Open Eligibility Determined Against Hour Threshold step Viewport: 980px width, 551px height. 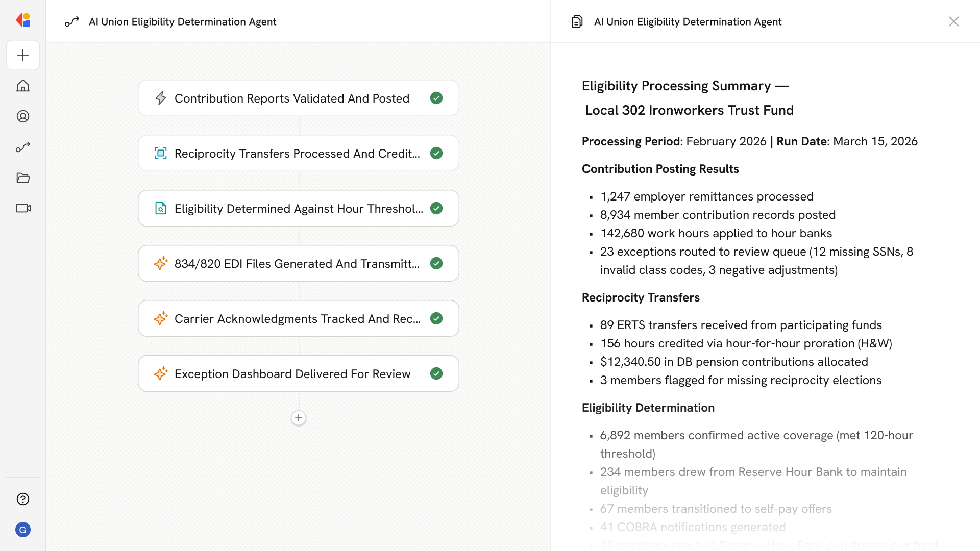pos(298,208)
